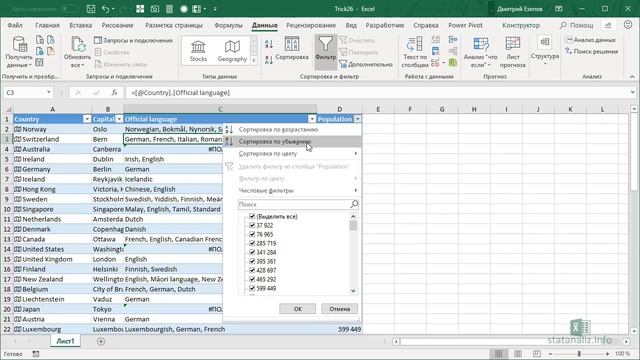Uncheck the 428 697 checkbox

252,270
